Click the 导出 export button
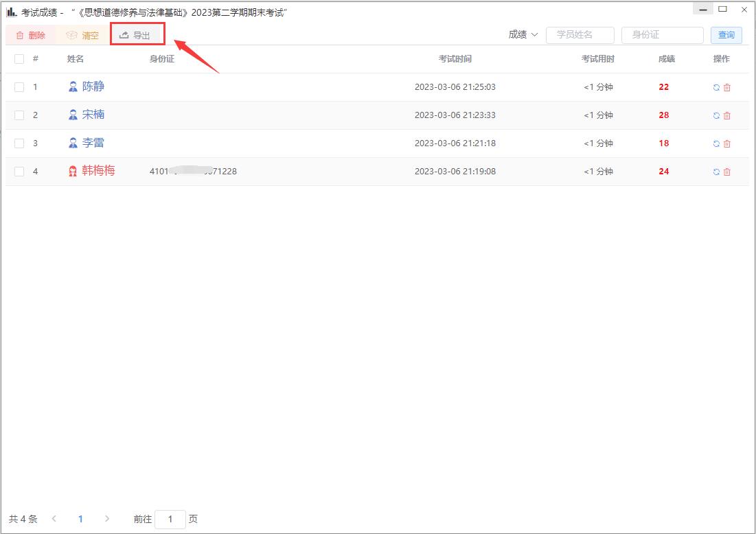The width and height of the screenshot is (756, 534). tap(135, 35)
